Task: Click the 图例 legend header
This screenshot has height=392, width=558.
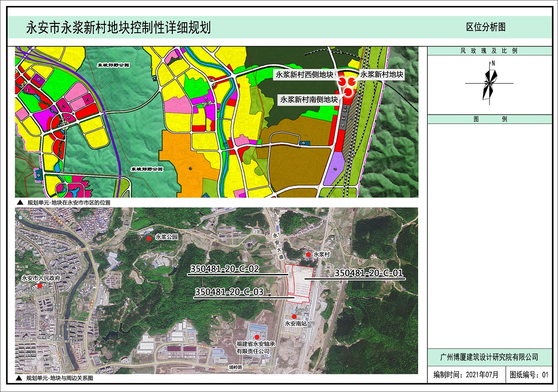Action: pos(490,119)
